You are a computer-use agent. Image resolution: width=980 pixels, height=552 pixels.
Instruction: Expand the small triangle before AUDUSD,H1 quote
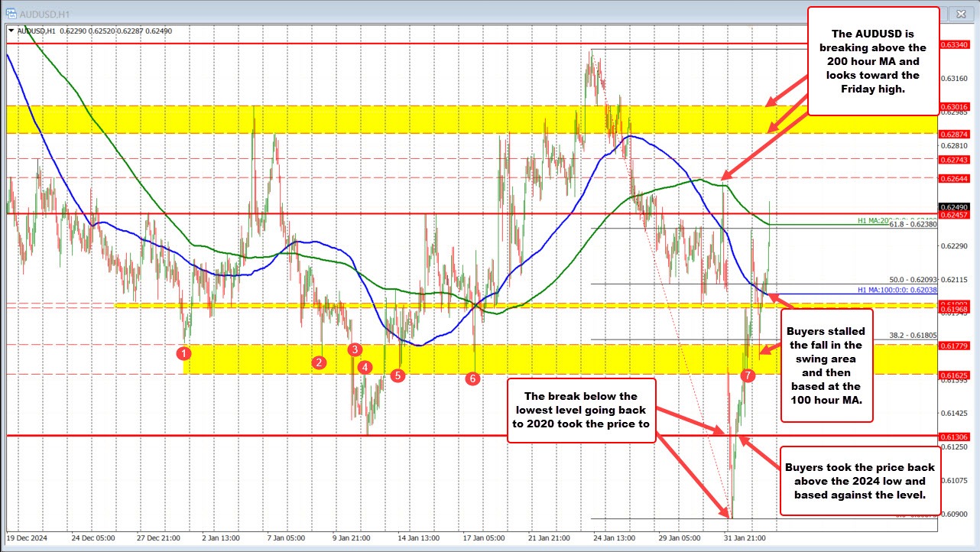(10, 31)
